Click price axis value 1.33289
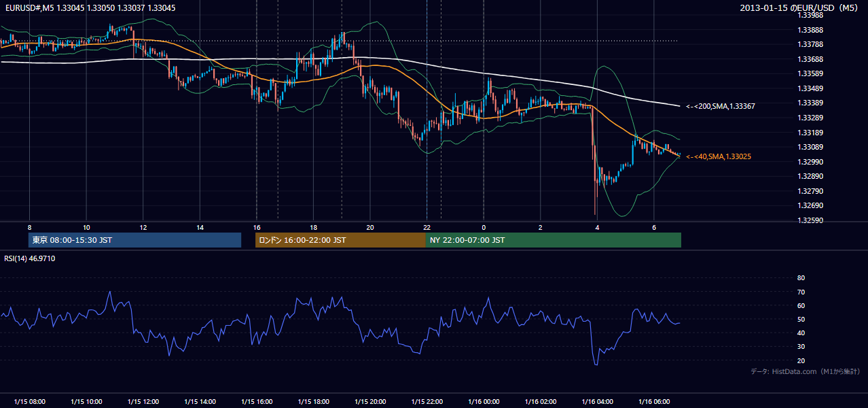 click(x=810, y=118)
